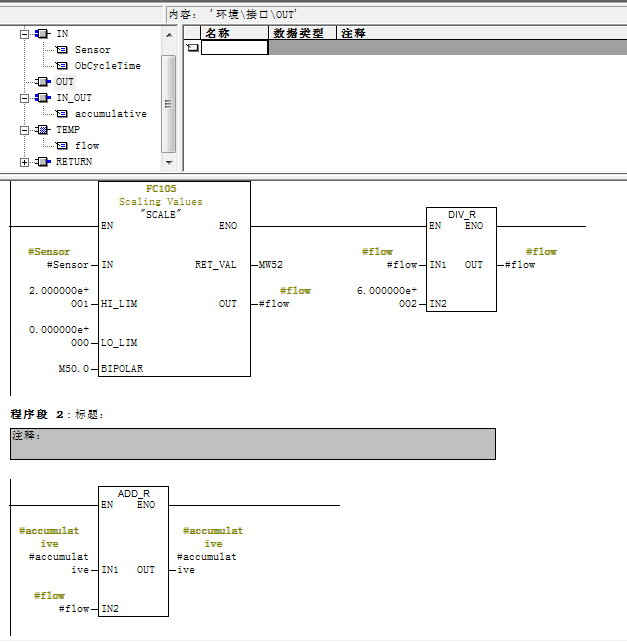Expand the RETURN interface node
627x642 pixels.
pyautogui.click(x=25, y=163)
